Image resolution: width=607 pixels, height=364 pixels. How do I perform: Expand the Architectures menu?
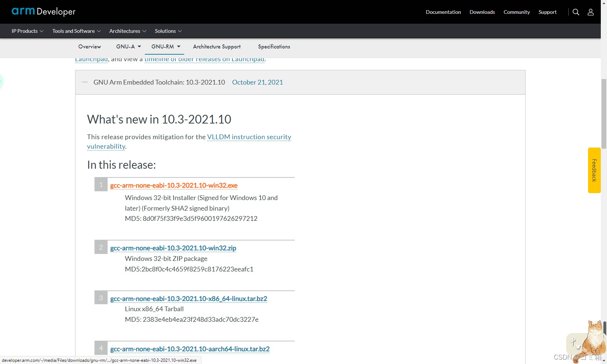(x=128, y=31)
